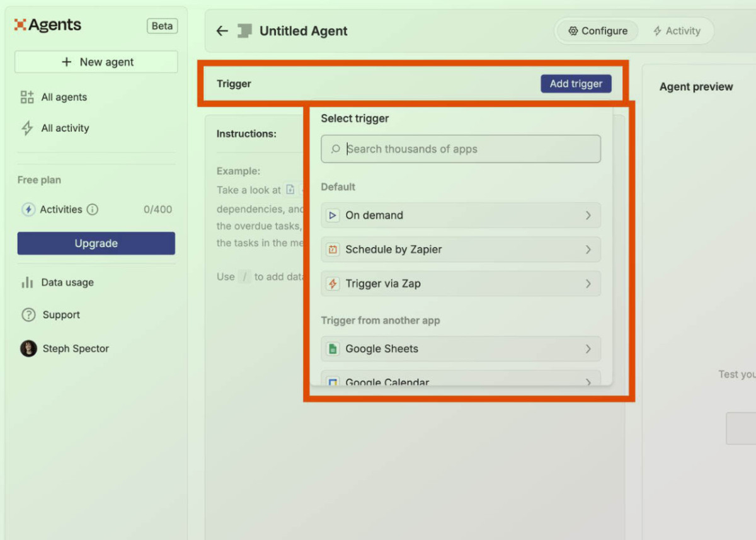Expand the Trigger via Zap chevron

(x=588, y=284)
